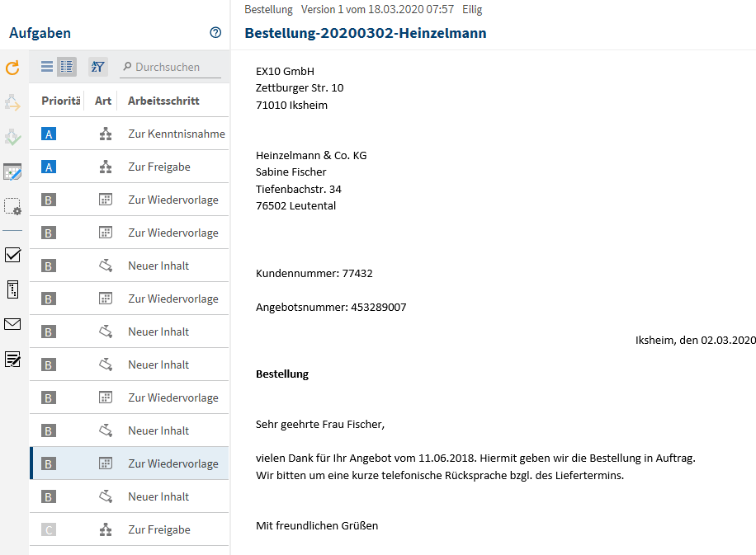
Task: Click the accept workflow checkmark icon
Action: click(x=12, y=136)
